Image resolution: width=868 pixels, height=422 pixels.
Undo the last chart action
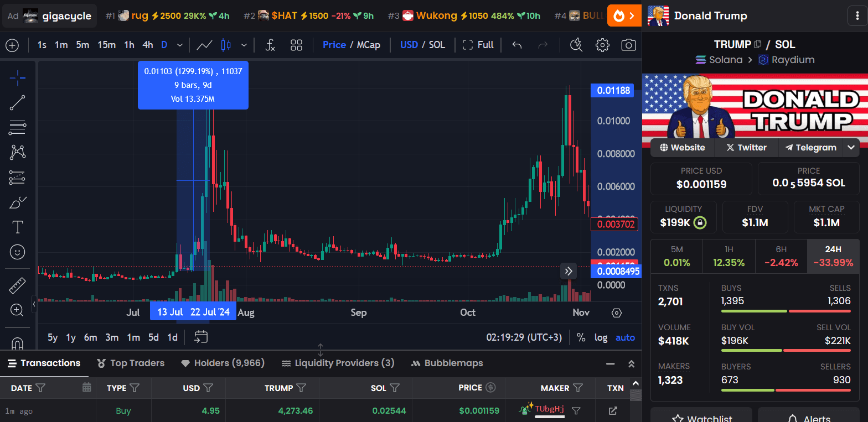(517, 45)
